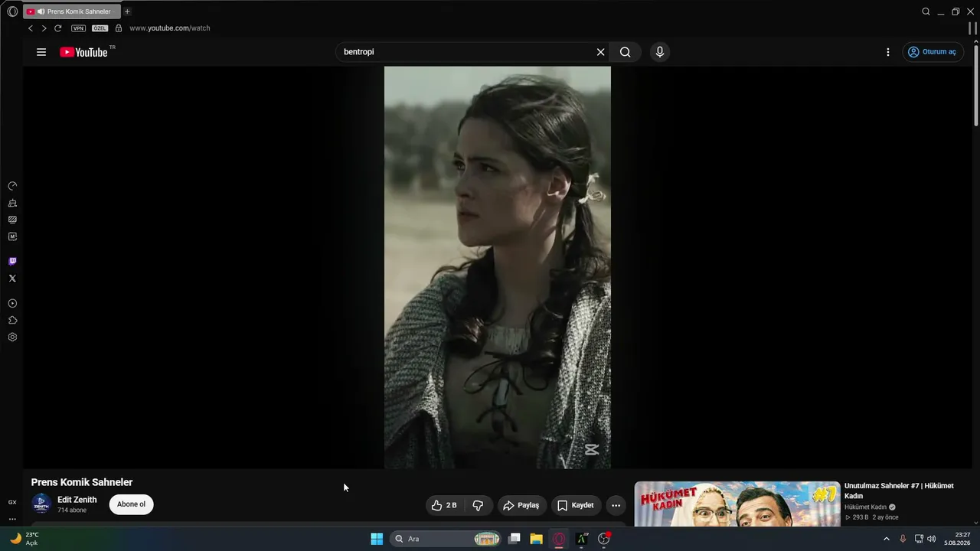
Task: Click the youtube.com/watch address field
Action: [x=170, y=28]
